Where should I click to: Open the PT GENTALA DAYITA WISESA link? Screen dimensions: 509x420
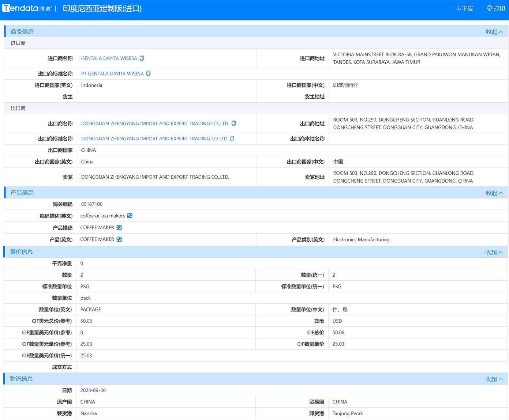pyautogui.click(x=112, y=74)
